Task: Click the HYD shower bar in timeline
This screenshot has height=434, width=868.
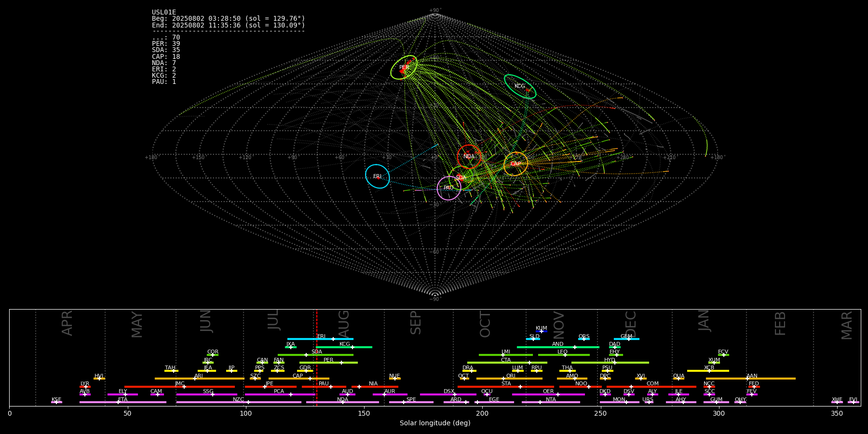Action: click(610, 363)
